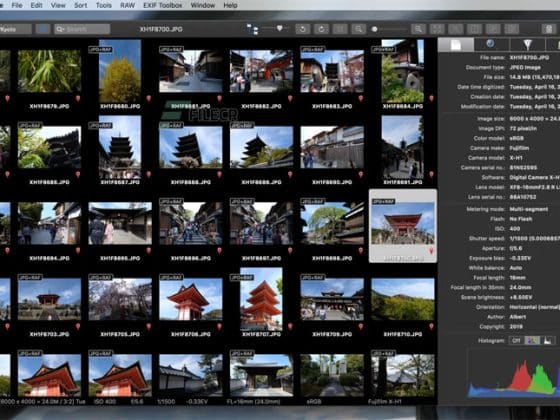Switch to the globe map tab in the info panel
560x420 pixels.
pyautogui.click(x=491, y=45)
